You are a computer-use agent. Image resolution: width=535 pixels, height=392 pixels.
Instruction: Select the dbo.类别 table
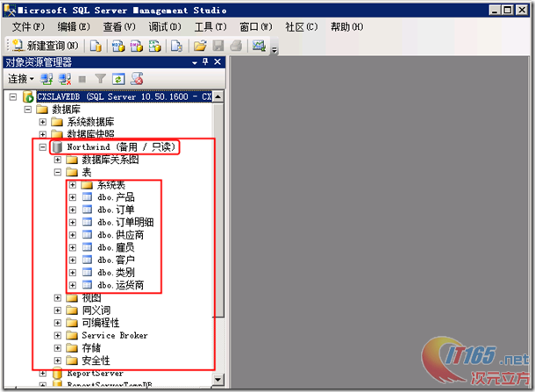[x=116, y=273]
